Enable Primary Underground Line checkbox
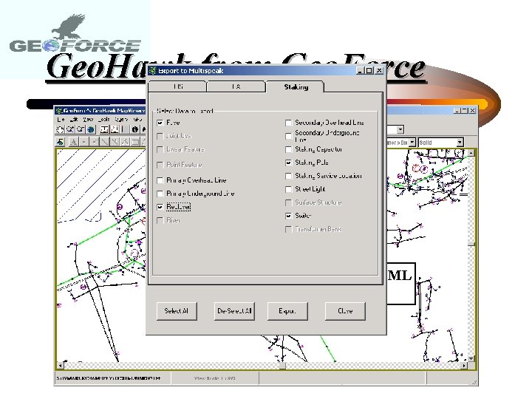The width and height of the screenshot is (532, 399). click(x=160, y=194)
